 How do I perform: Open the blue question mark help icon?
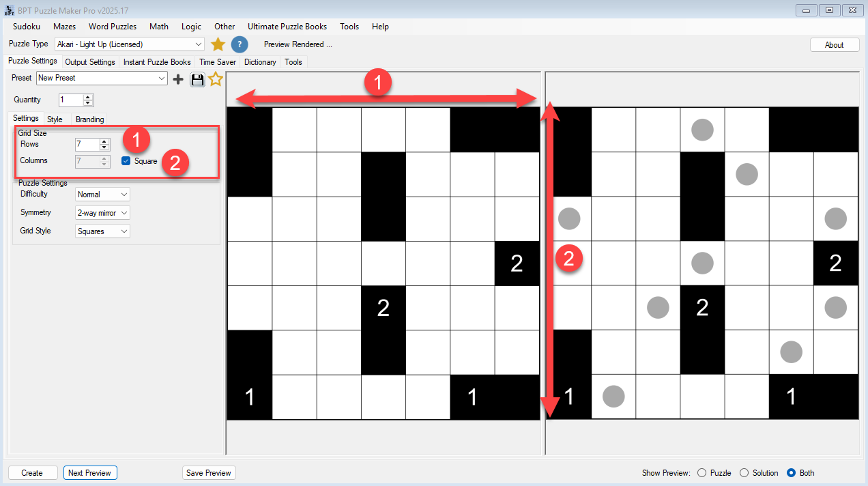click(239, 44)
